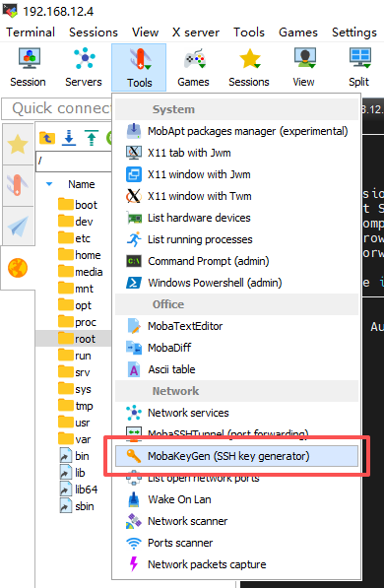Launch Command Prompt (admin)

tap(236, 261)
